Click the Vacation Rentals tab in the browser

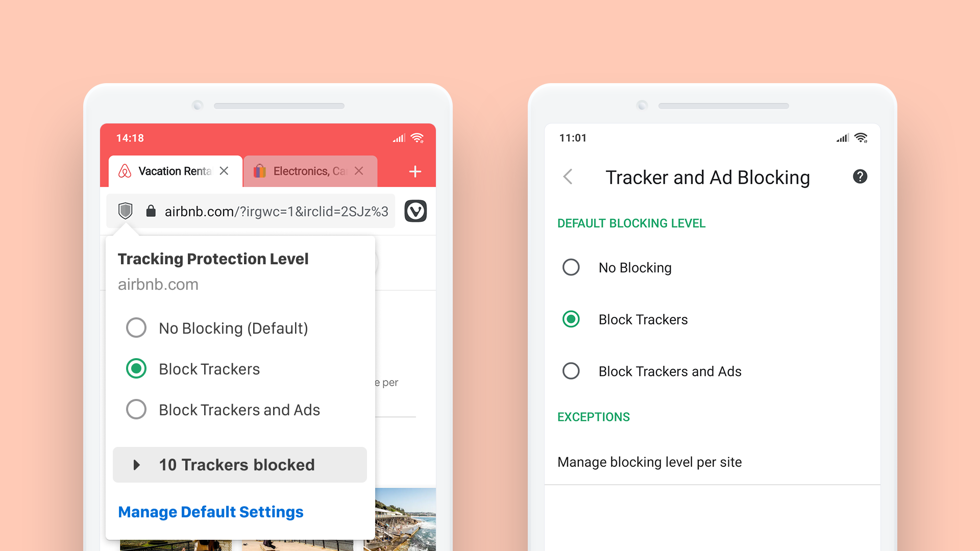173,170
